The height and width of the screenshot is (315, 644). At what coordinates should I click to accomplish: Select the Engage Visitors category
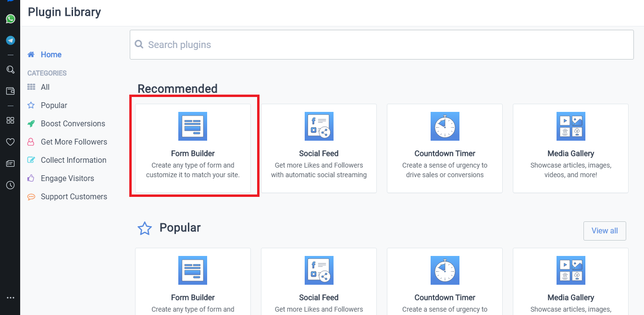tap(67, 178)
